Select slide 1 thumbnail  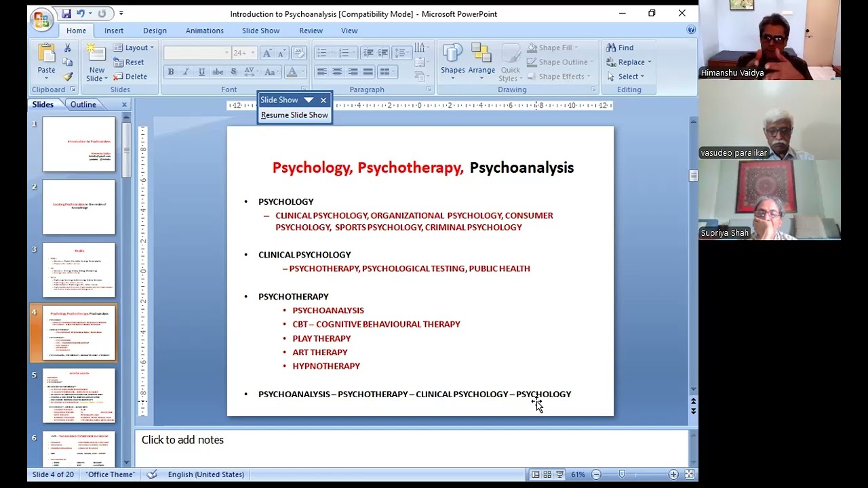tap(79, 144)
